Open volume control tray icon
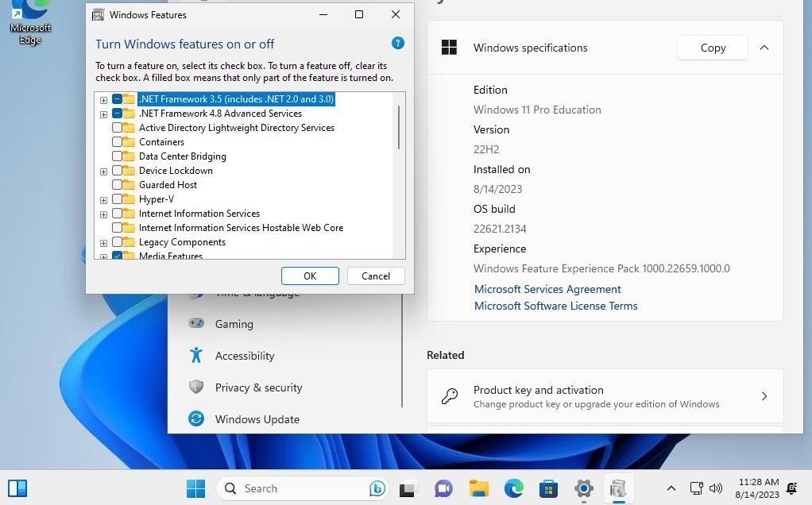Image resolution: width=812 pixels, height=505 pixels. [x=716, y=488]
